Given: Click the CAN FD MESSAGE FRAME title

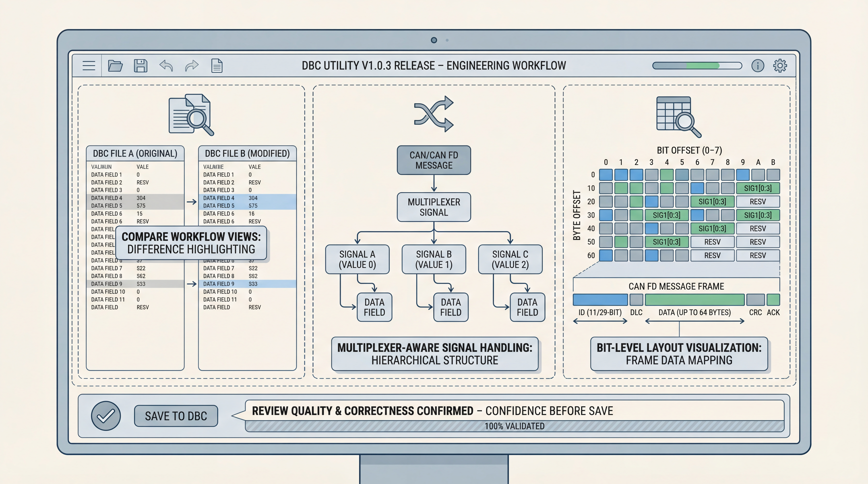Looking at the screenshot, I should point(676,286).
